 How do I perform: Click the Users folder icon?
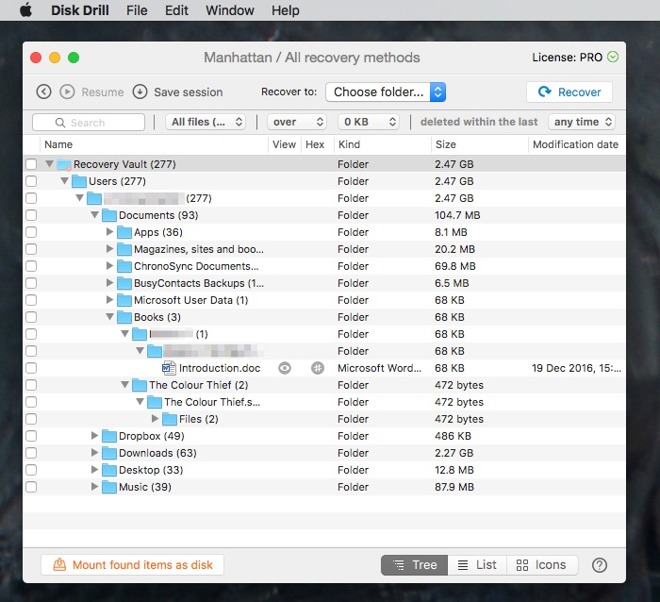click(x=79, y=181)
